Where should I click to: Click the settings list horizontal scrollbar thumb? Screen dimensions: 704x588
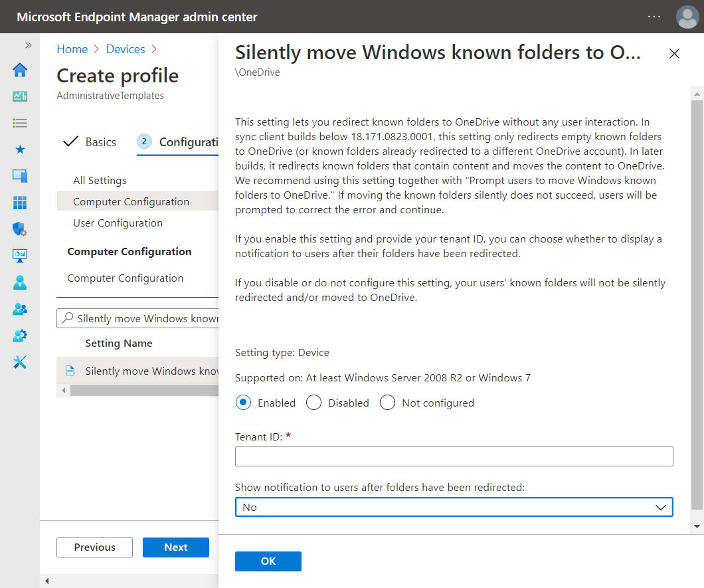(144, 391)
